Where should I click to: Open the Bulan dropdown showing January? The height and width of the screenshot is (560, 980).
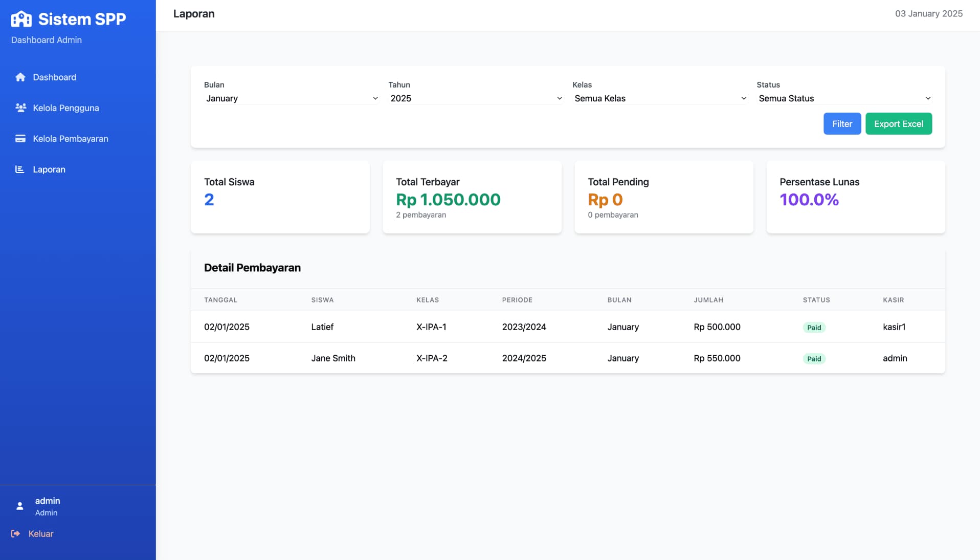point(292,98)
